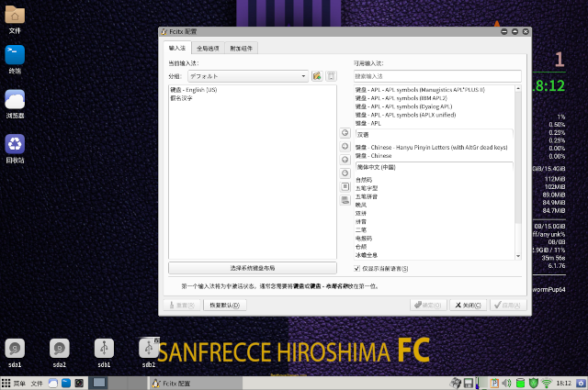Select 二笔 input method
The image size is (588, 390).
click(435, 230)
